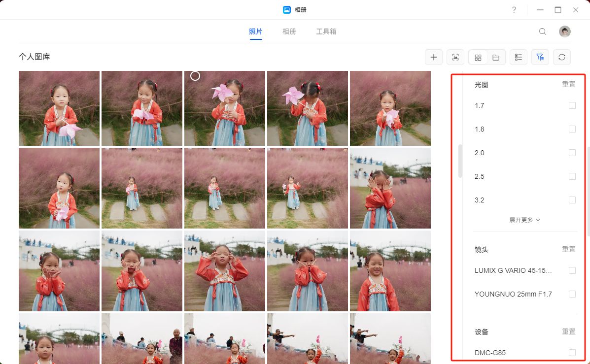Open the user avatar profile

[x=564, y=32]
